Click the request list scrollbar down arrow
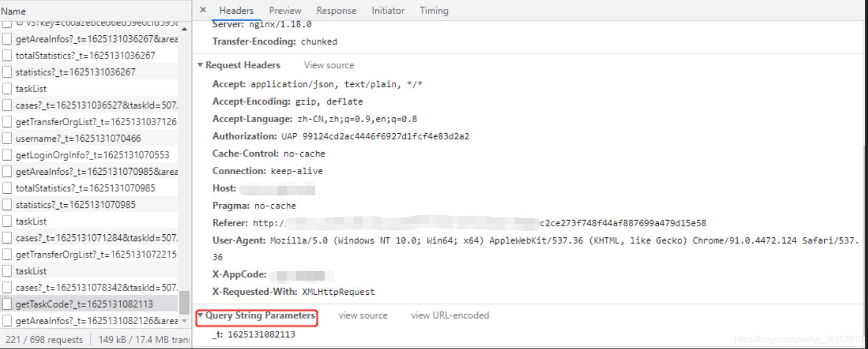 click(184, 321)
